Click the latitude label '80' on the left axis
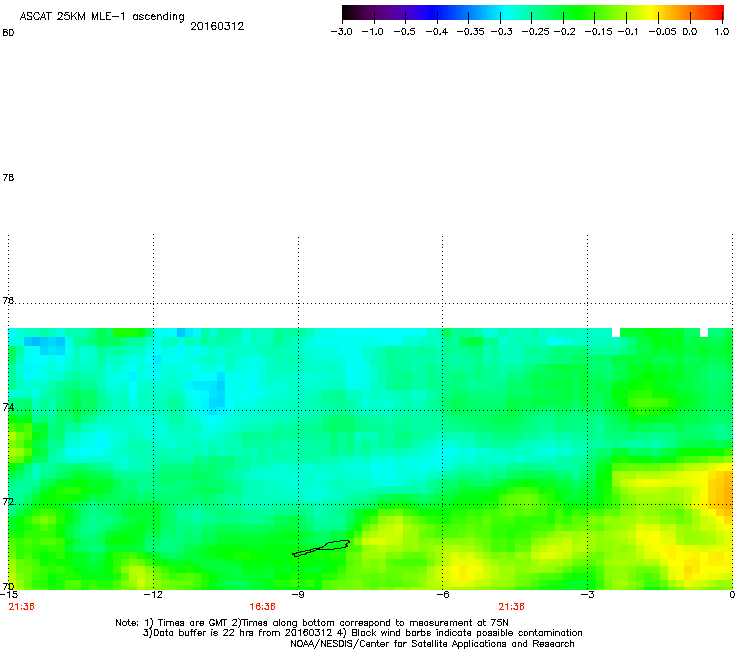Screen dimensions: 740x650 click(x=8, y=33)
